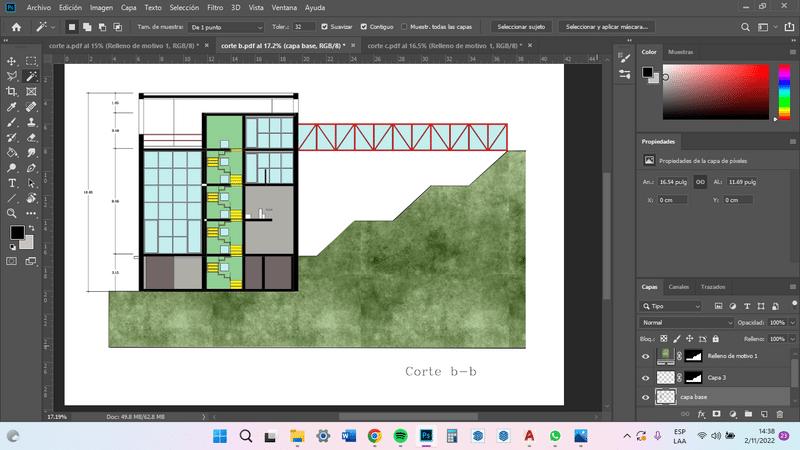This screenshot has width=800, height=450.
Task: Select the Horizontal Type tool
Action: pos(12,183)
